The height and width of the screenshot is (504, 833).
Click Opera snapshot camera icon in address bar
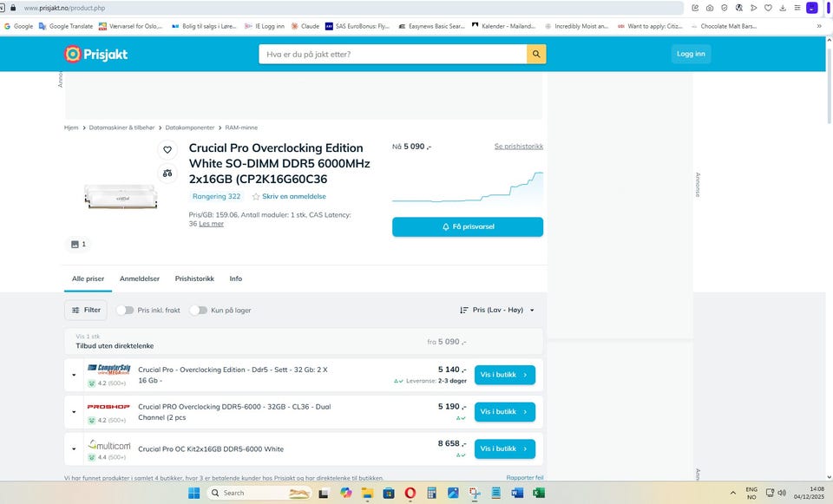710,8
